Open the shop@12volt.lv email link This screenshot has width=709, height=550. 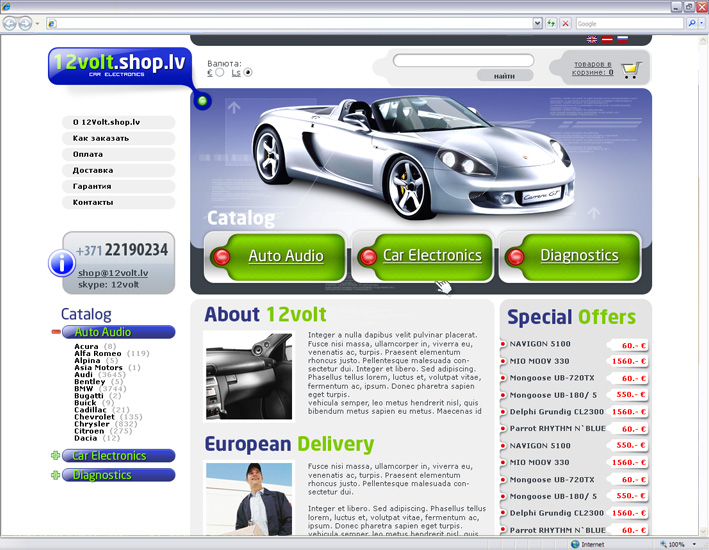113,273
